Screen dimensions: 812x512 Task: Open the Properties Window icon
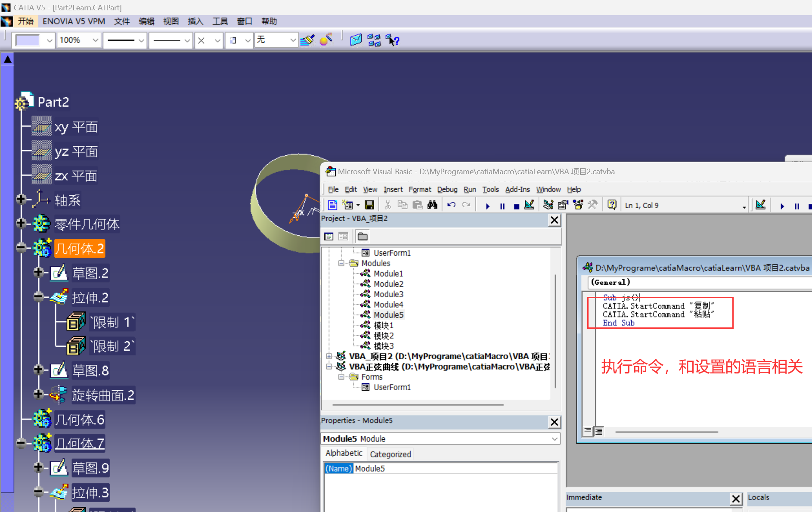(563, 205)
